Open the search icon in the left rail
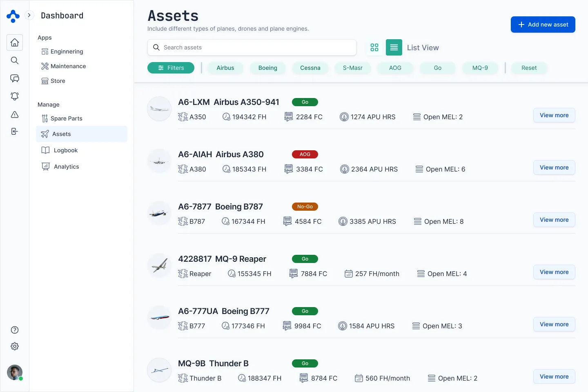This screenshot has width=588, height=392. (x=15, y=60)
